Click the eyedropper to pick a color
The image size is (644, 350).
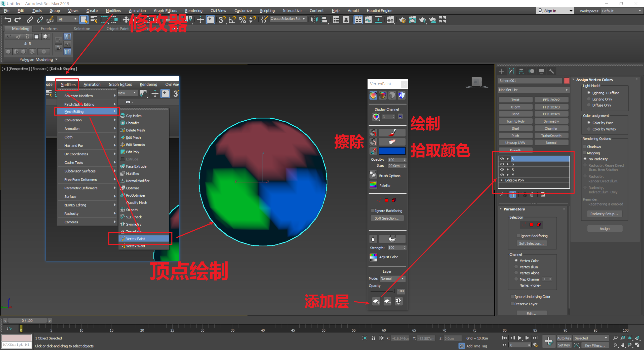pyautogui.click(x=373, y=151)
